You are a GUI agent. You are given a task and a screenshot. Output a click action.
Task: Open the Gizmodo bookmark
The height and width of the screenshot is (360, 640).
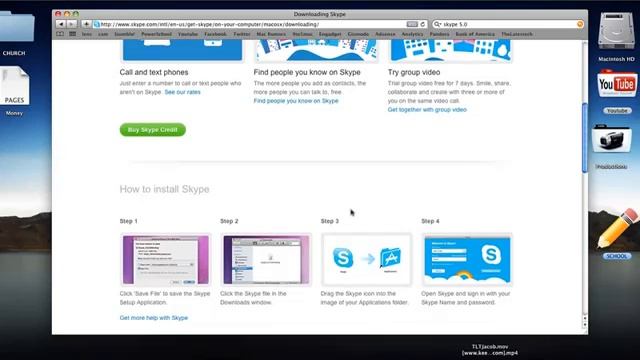[358, 34]
